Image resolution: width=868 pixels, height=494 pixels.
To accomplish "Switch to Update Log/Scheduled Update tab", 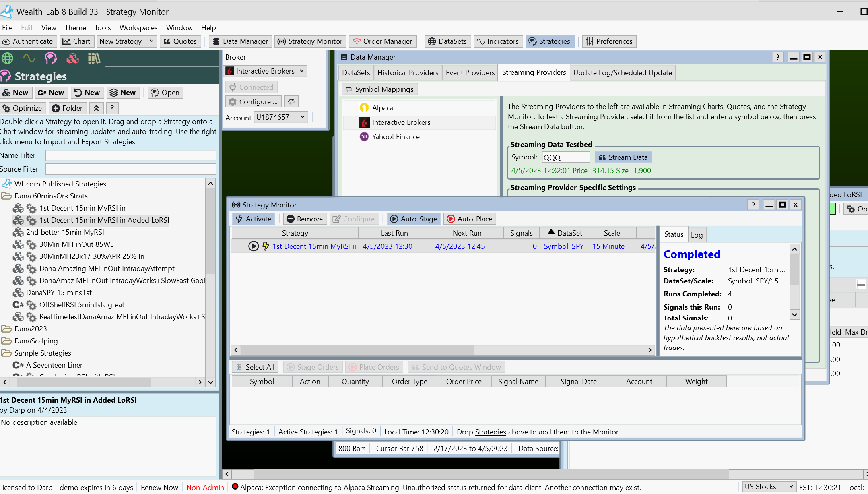I will click(x=623, y=72).
